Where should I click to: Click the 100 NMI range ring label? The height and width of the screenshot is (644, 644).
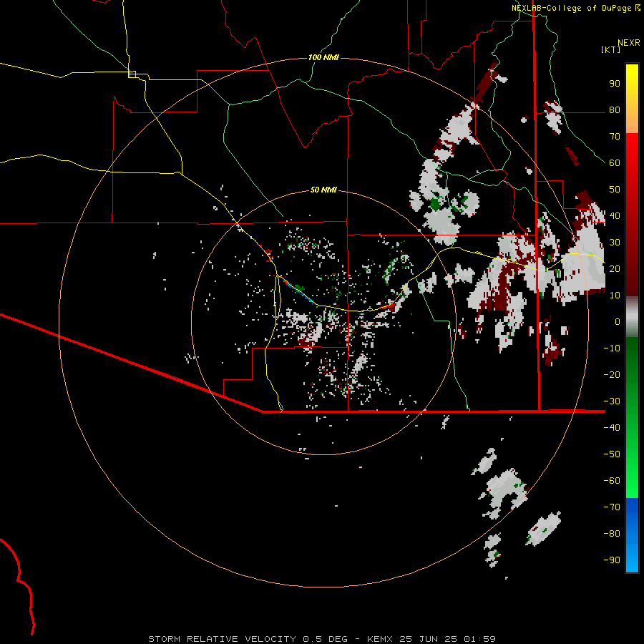pyautogui.click(x=323, y=57)
